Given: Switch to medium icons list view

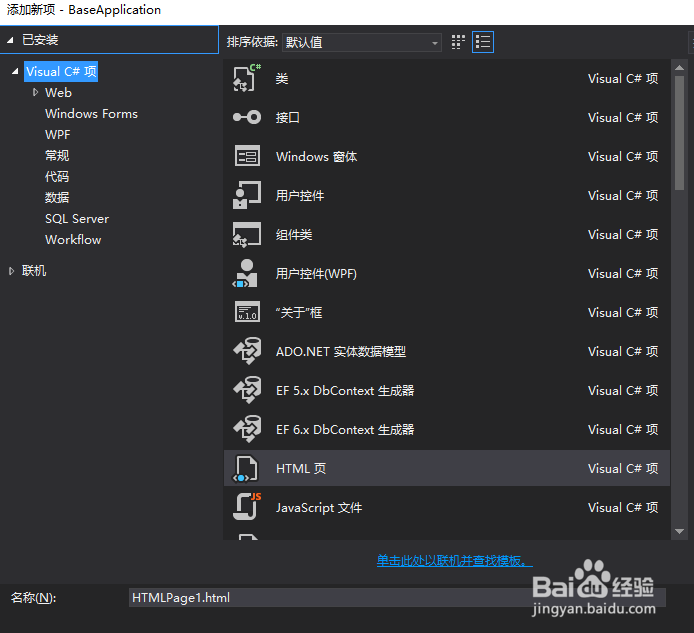Looking at the screenshot, I should pos(483,42).
